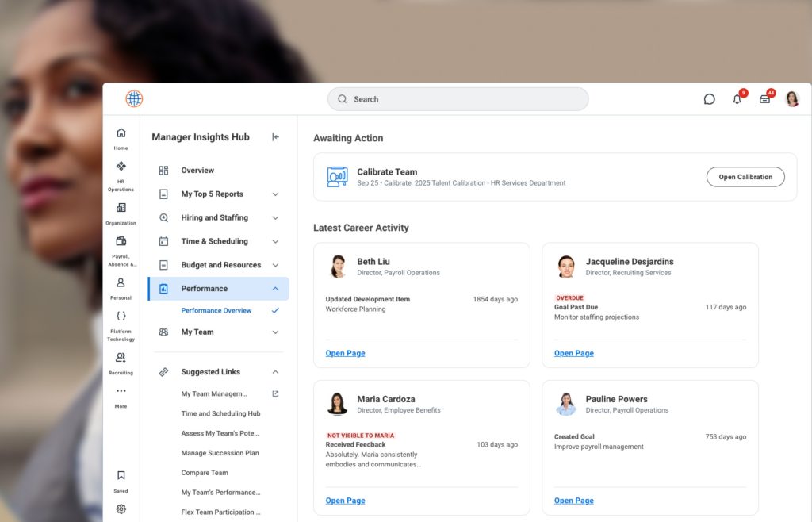This screenshot has width=812, height=522.
Task: Open notifications from the bell icon
Action: 737,98
